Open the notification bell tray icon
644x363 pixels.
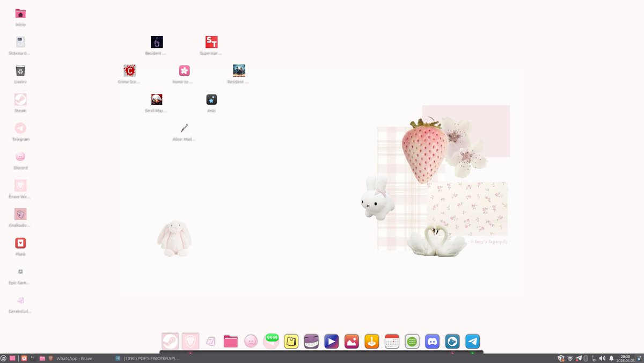coord(611,358)
